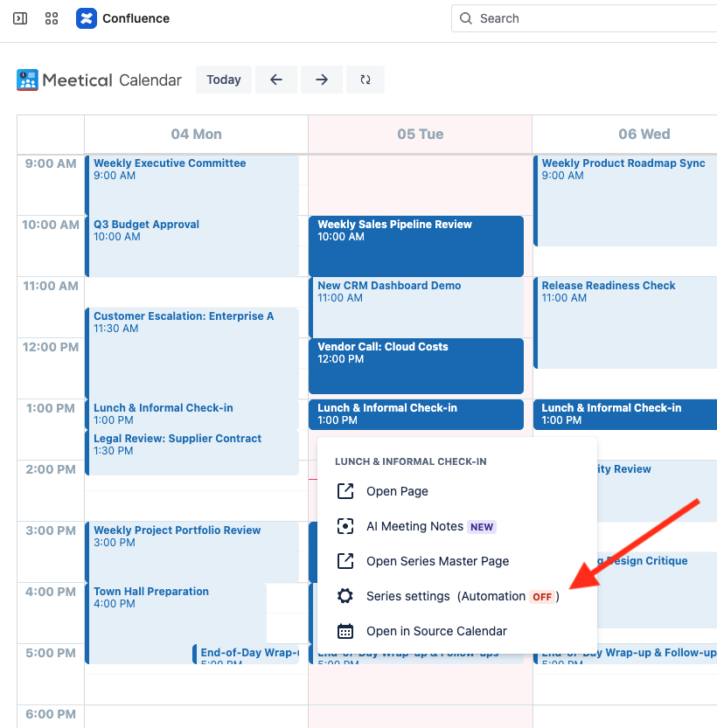
Task: Open Wednesday's Lunch & Informal Check-in event
Action: (x=625, y=414)
